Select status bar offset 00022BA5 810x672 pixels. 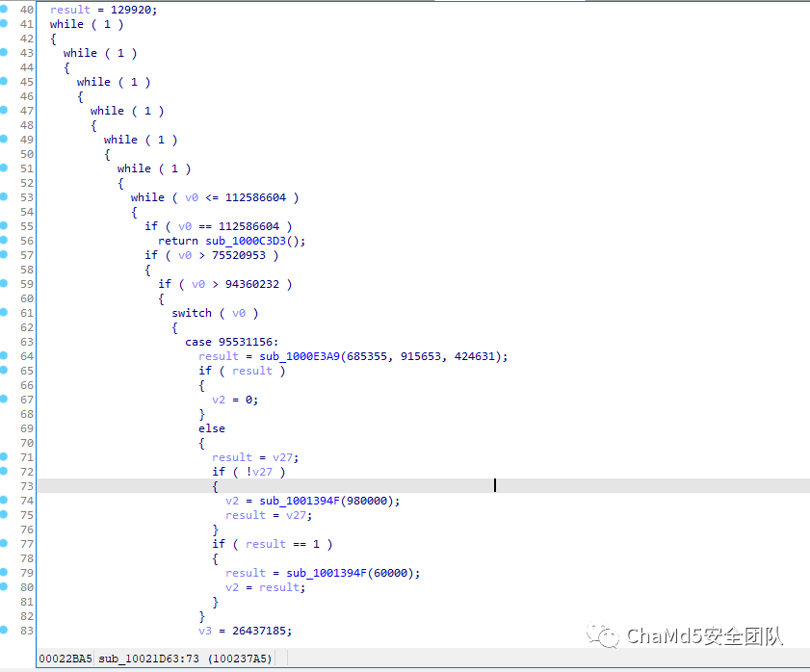click(x=65, y=659)
